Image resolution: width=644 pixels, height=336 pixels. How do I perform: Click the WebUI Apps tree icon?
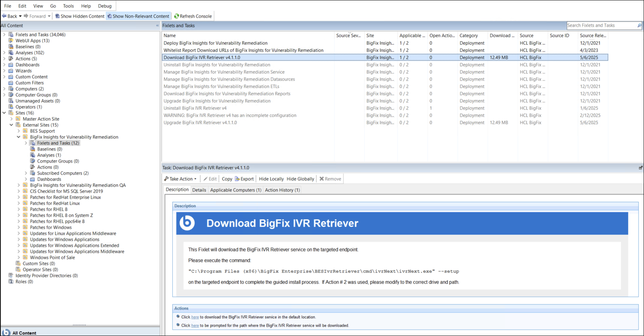11,40
